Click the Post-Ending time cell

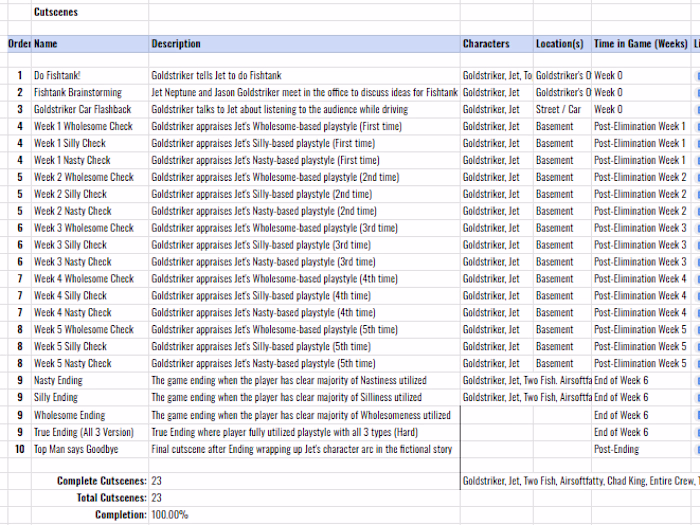click(616, 449)
